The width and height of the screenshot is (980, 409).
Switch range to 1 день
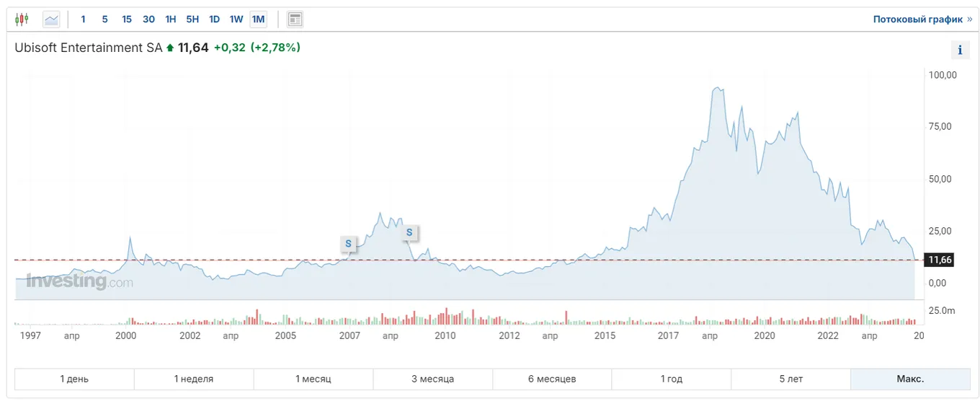pos(74,379)
